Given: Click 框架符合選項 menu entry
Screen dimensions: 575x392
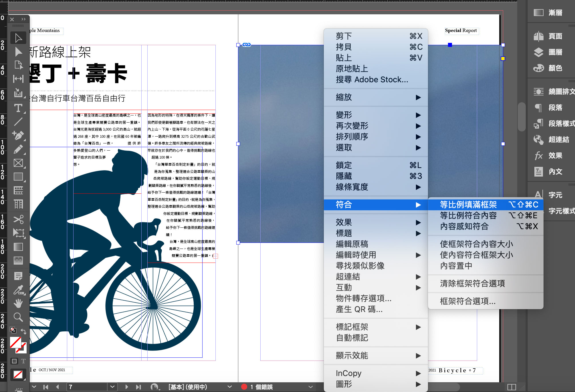Looking at the screenshot, I should (468, 301).
